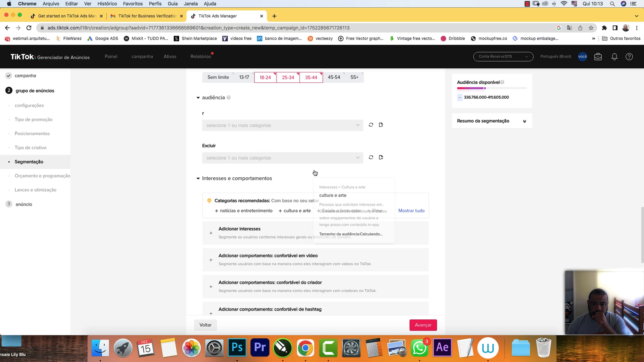Click the 'você' profile avatar
The image size is (644, 362).
582,56
